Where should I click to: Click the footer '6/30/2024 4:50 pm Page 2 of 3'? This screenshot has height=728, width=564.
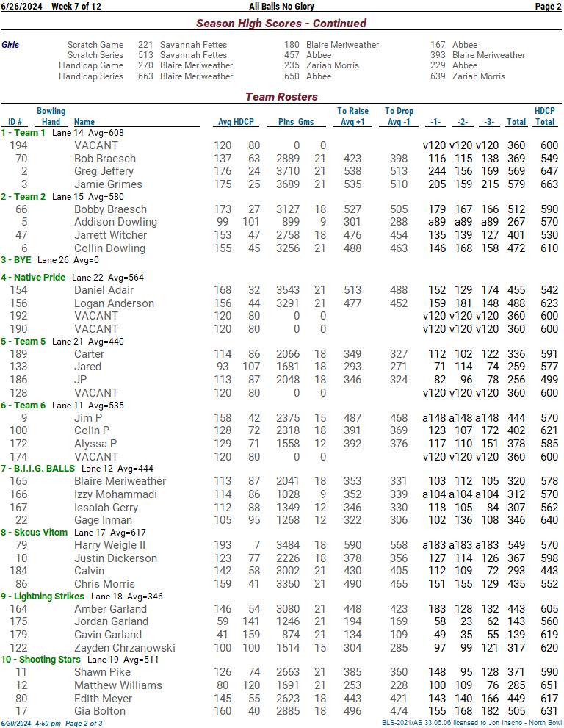(51, 724)
